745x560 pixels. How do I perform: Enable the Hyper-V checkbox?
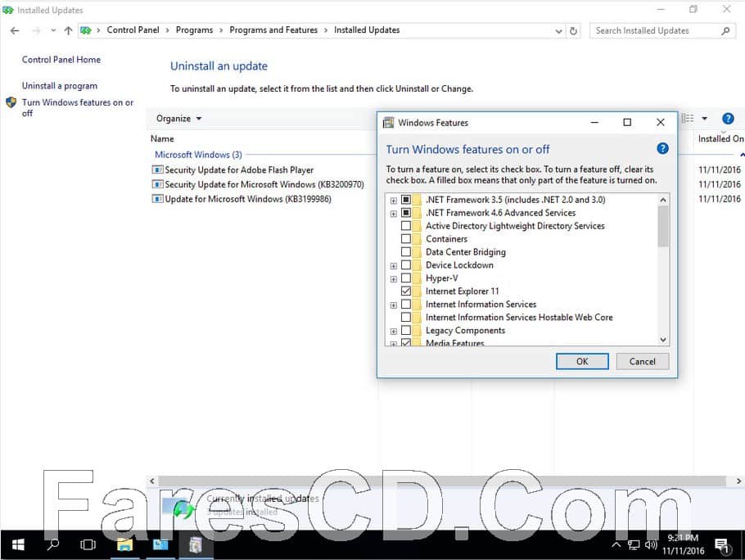406,278
